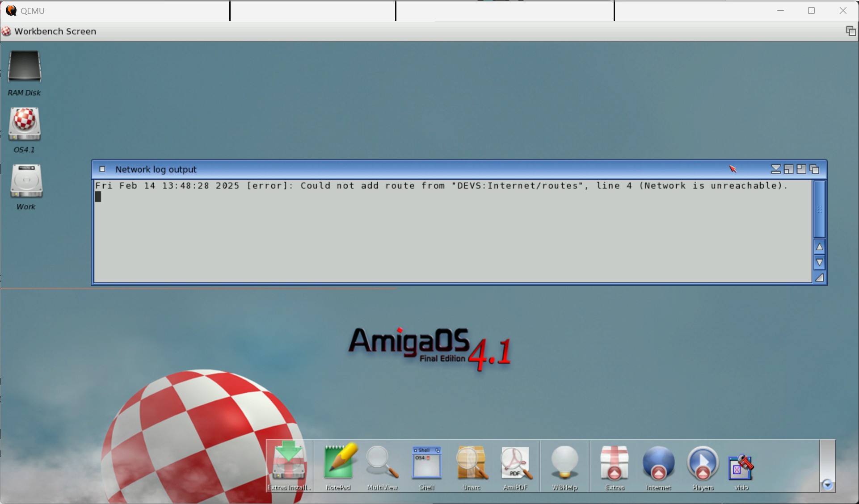
Task: Click the dock dropdown arrow button
Action: pyautogui.click(x=827, y=485)
